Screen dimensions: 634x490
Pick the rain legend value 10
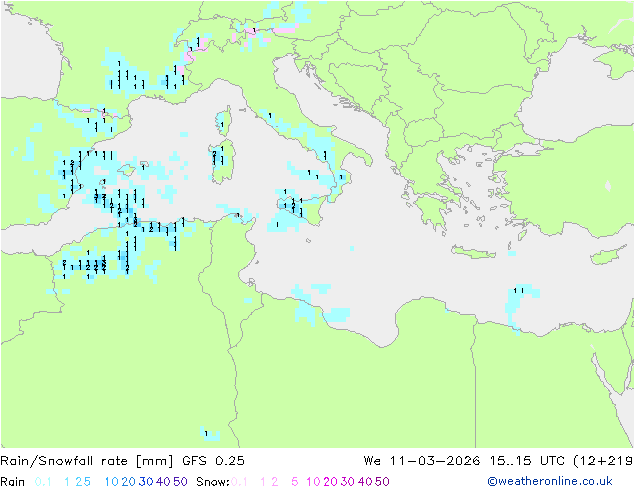tap(112, 482)
